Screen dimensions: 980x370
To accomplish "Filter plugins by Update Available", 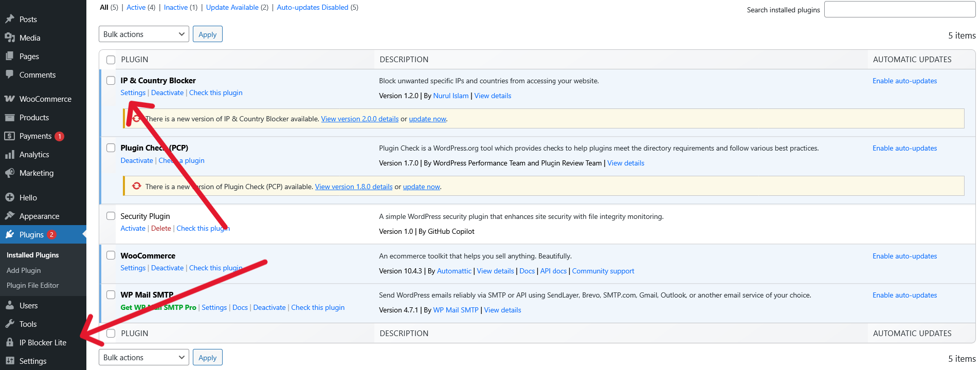I will click(232, 7).
